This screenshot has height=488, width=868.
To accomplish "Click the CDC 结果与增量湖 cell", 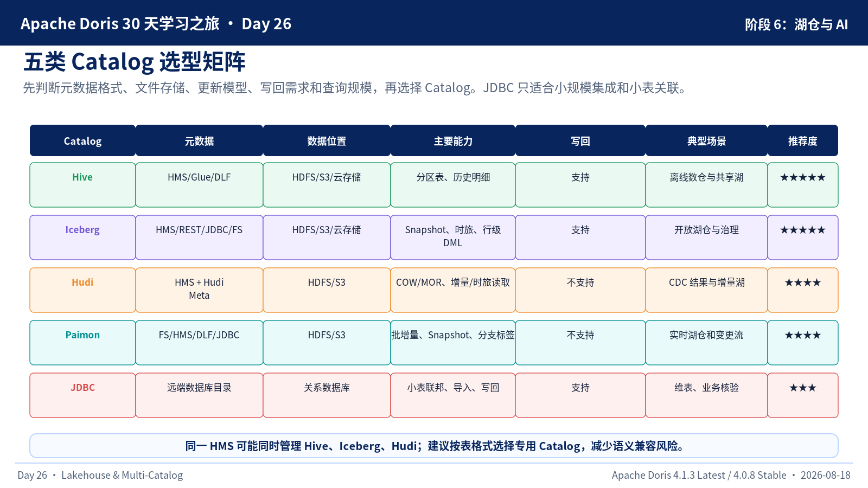I will click(x=706, y=290).
